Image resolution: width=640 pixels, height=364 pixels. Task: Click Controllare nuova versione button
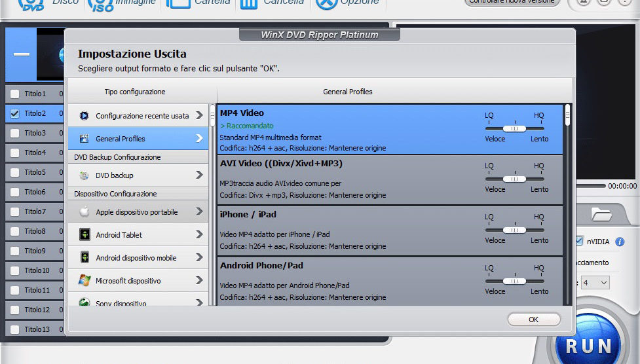[512, 2]
